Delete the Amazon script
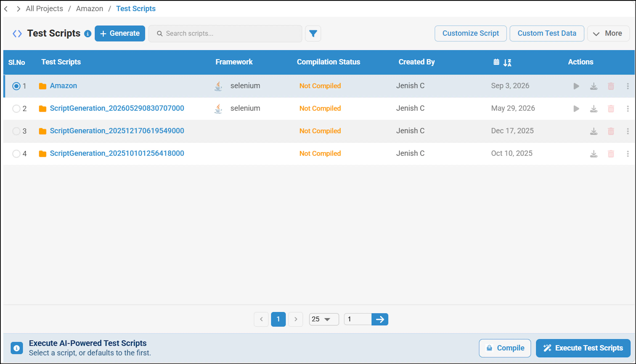636x364 pixels. click(x=611, y=86)
